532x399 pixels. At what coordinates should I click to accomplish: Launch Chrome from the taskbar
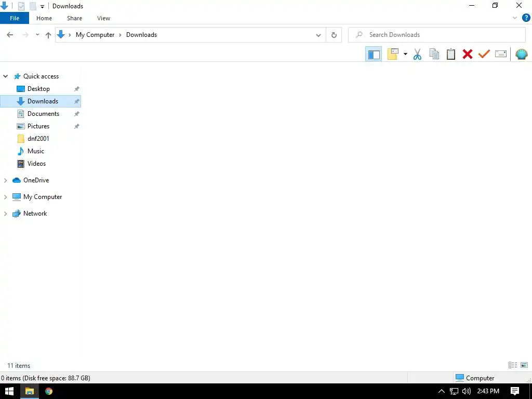click(x=49, y=391)
